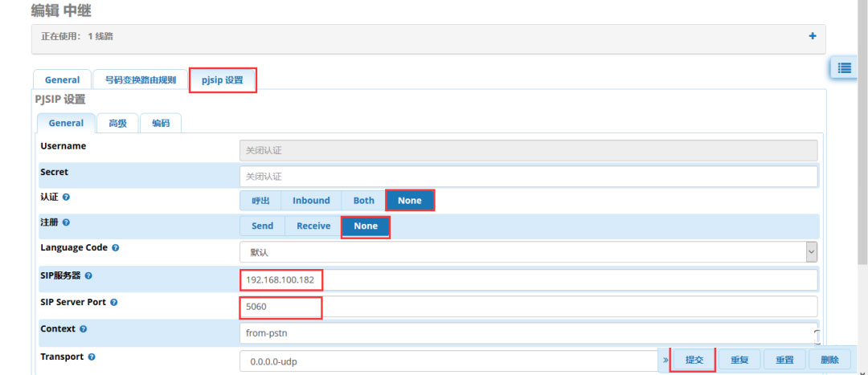Click help icon beside SIP服务器
This screenshot has width=868, height=375.
tap(88, 275)
